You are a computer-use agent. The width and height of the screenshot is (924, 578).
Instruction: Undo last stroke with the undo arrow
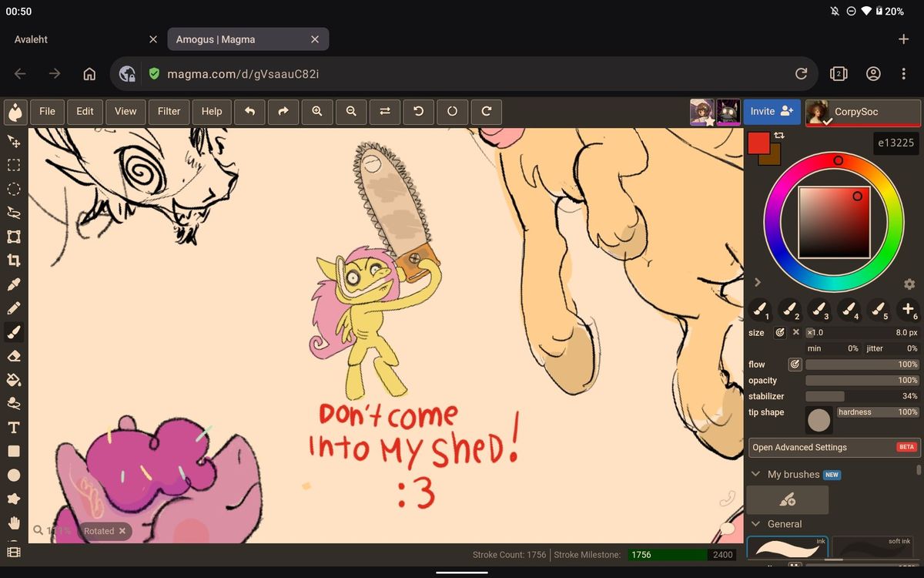tap(249, 112)
